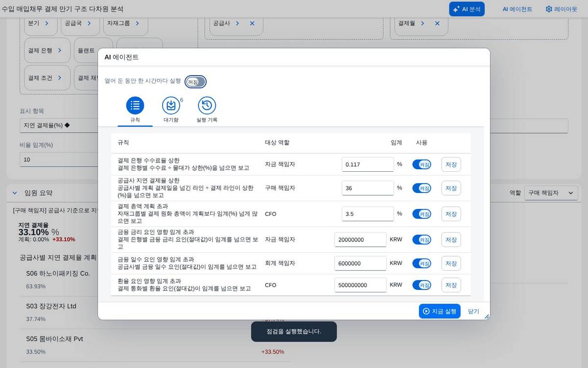This screenshot has height=368, width=588.
Task: Click supplier S05 뭄바이소재 Pvt
Action: [x=54, y=339]
